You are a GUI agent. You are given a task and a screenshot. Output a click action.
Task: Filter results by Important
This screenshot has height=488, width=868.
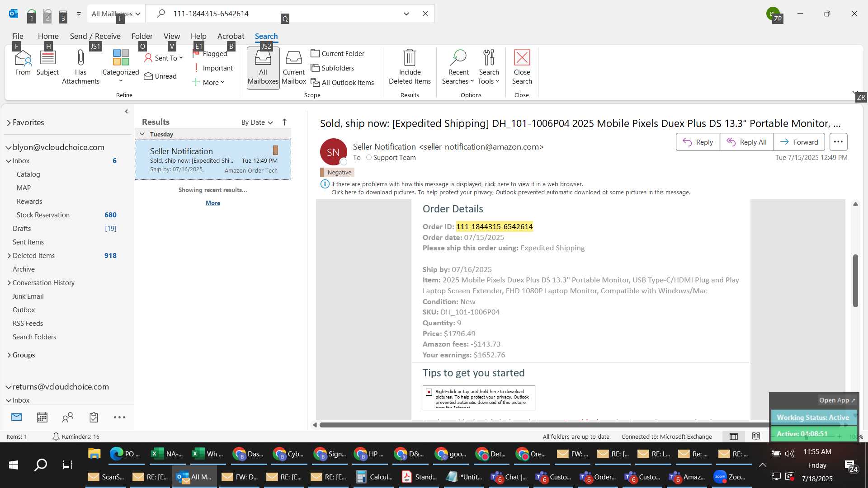pos(212,68)
